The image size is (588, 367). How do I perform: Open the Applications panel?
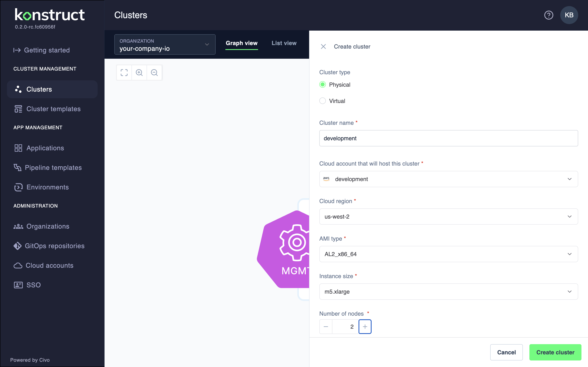point(45,148)
